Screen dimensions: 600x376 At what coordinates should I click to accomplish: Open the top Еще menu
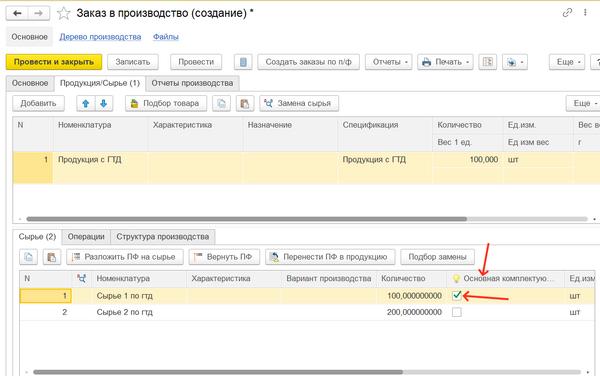tap(567, 62)
